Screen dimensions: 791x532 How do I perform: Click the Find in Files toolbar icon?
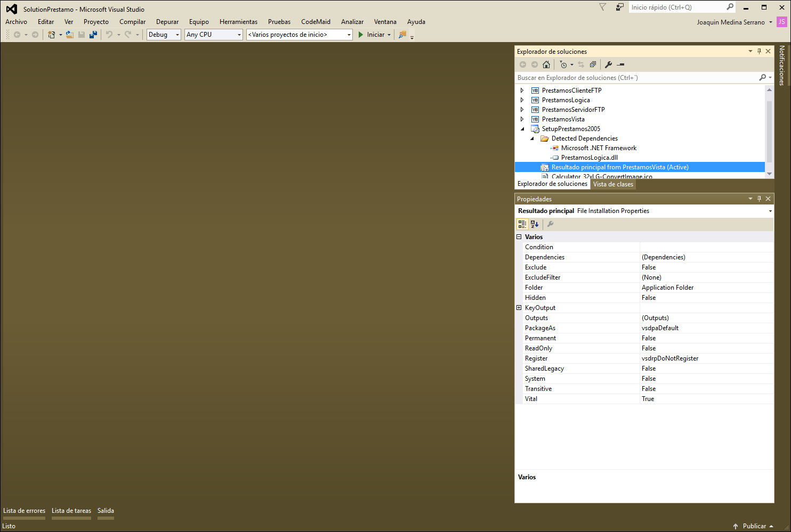(402, 35)
